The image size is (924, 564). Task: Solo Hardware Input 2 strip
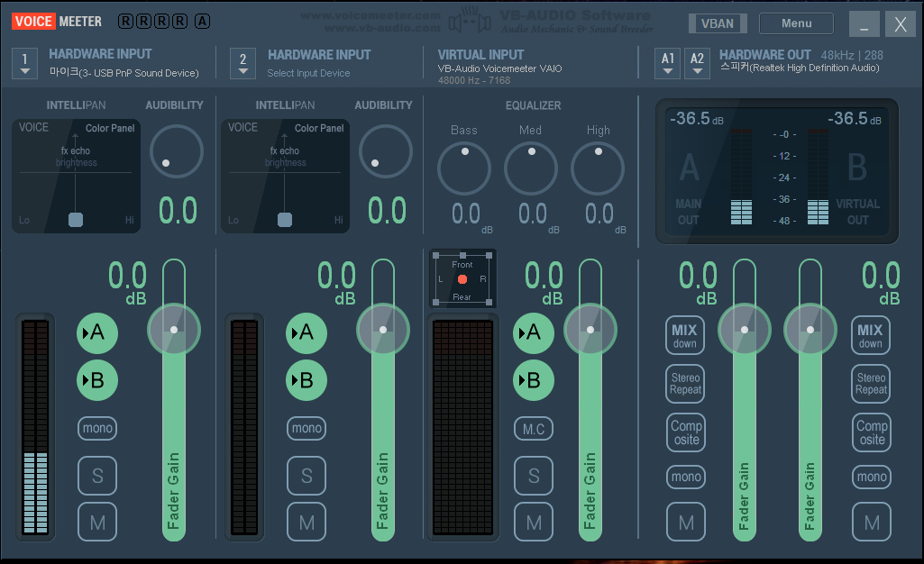[306, 476]
